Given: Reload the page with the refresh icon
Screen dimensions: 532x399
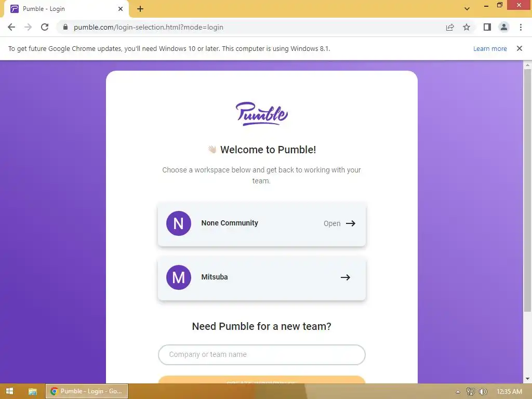Looking at the screenshot, I should point(45,27).
